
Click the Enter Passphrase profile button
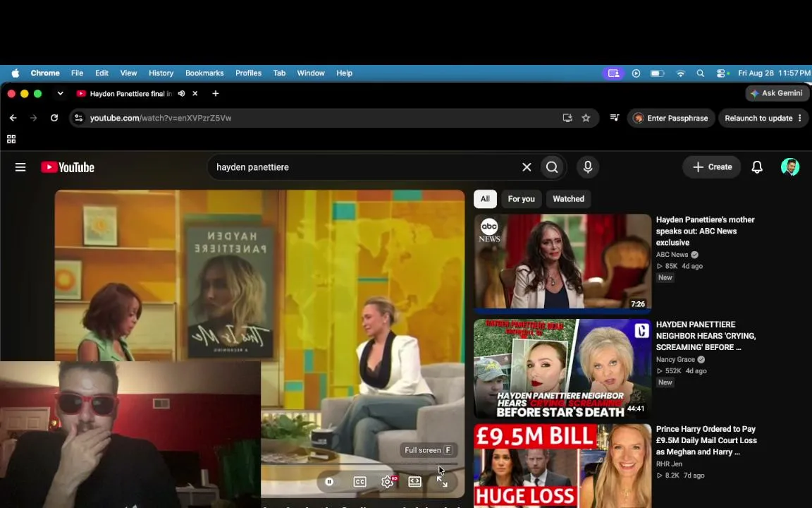click(x=670, y=119)
